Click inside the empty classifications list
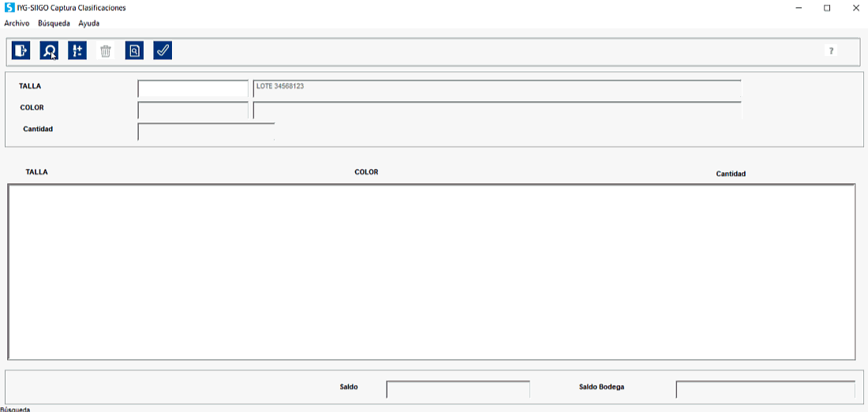Viewport: 868px width, 412px height. (432, 272)
